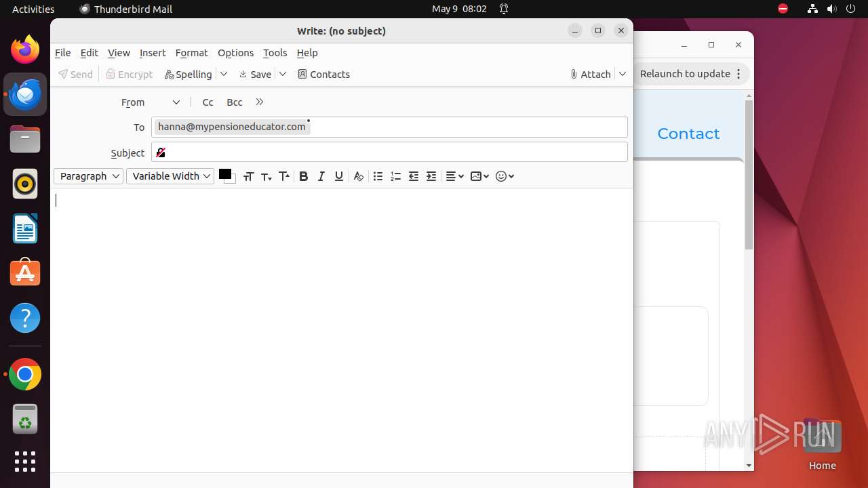Viewport: 868px width, 488px height.
Task: Open the font size picker icon
Action: (x=248, y=176)
